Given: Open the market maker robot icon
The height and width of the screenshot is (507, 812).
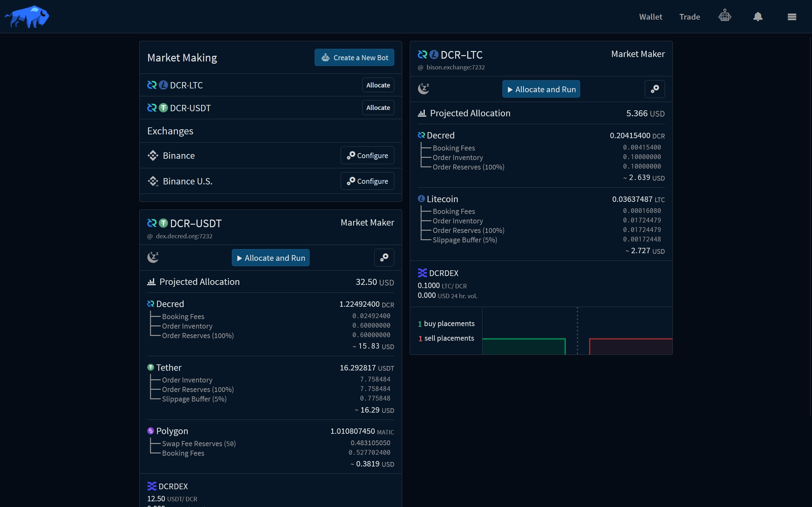Looking at the screenshot, I should click(x=724, y=16).
